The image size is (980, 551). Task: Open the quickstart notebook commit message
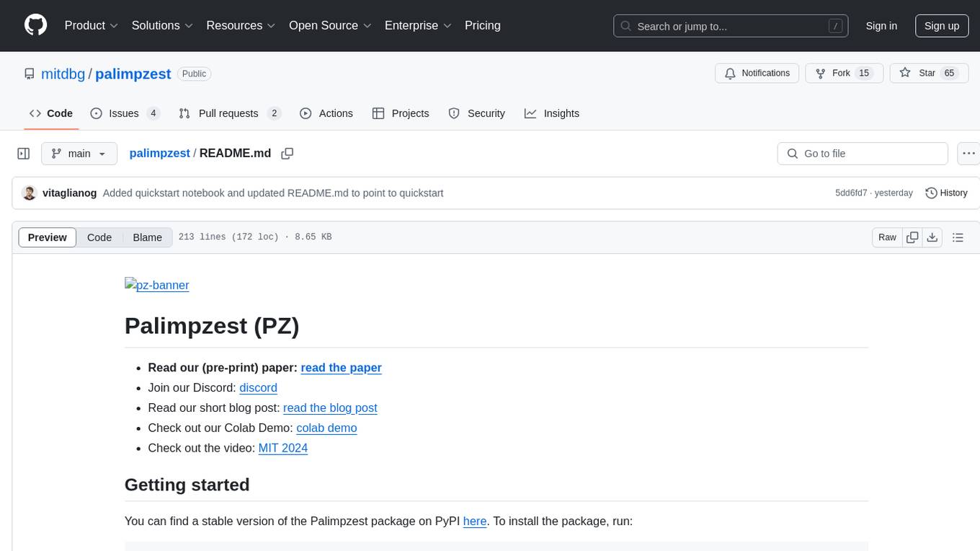pos(273,193)
